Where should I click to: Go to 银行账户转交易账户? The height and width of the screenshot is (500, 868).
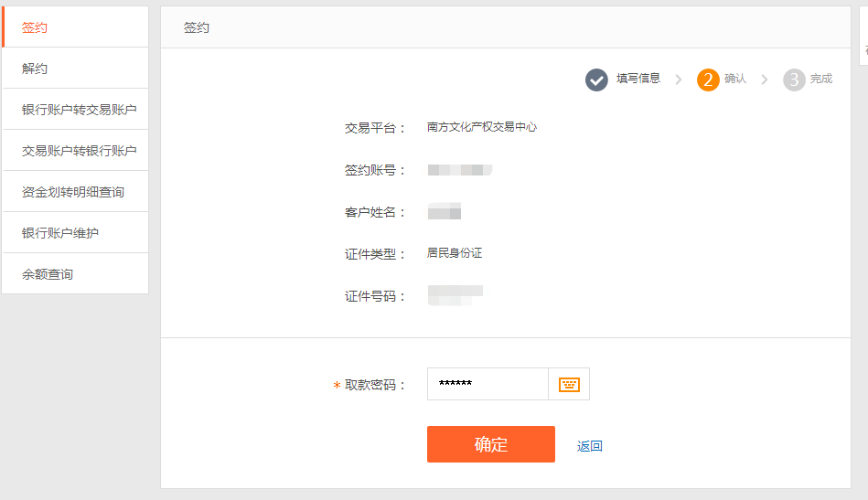(75, 110)
